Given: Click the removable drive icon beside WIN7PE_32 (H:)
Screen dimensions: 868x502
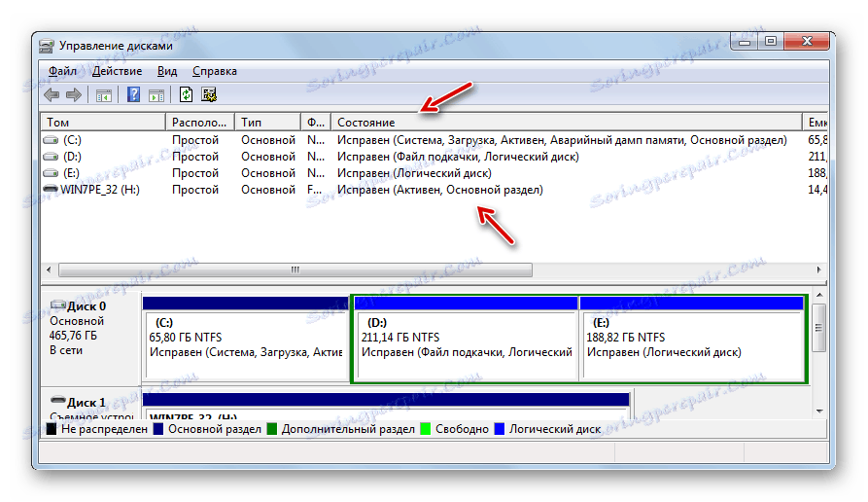Looking at the screenshot, I should (51, 190).
